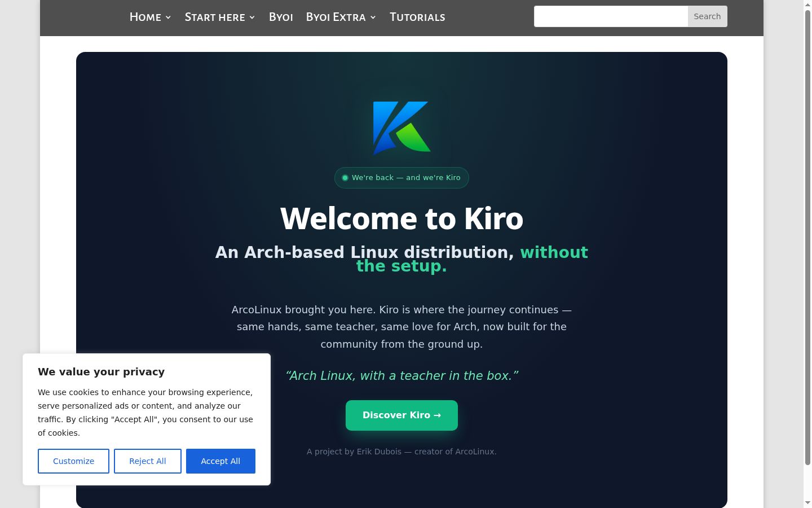Click the Discover Kiro button
This screenshot has height=508, width=812.
tap(401, 415)
